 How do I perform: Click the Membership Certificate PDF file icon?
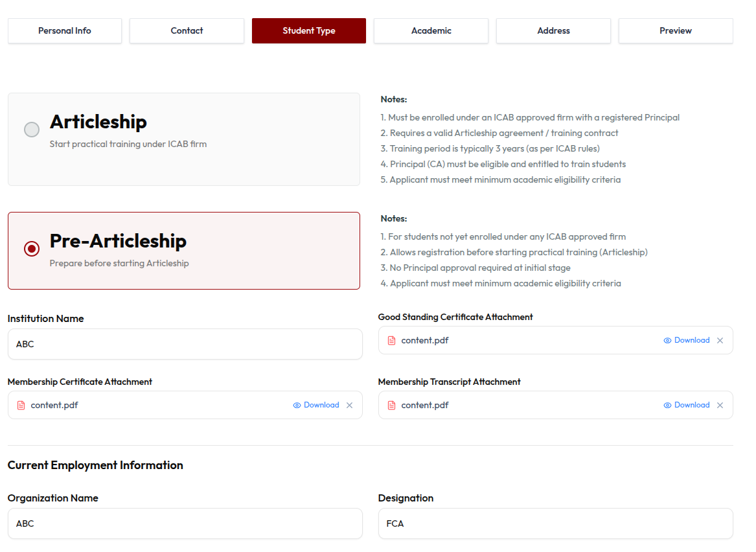click(21, 406)
